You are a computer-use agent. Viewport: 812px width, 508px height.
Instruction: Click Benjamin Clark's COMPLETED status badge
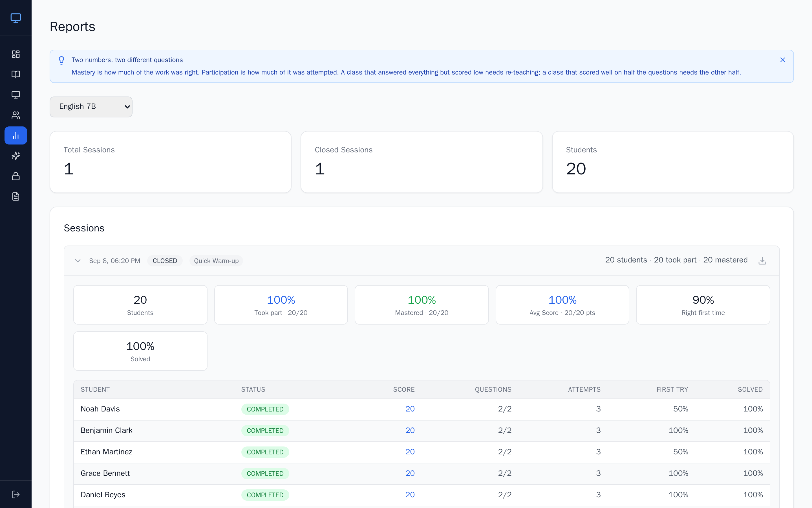click(265, 431)
